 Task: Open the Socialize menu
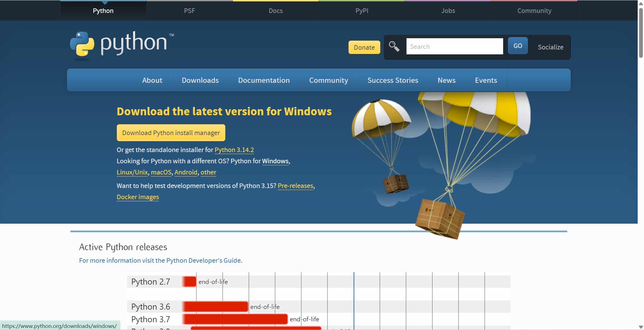[x=550, y=47]
